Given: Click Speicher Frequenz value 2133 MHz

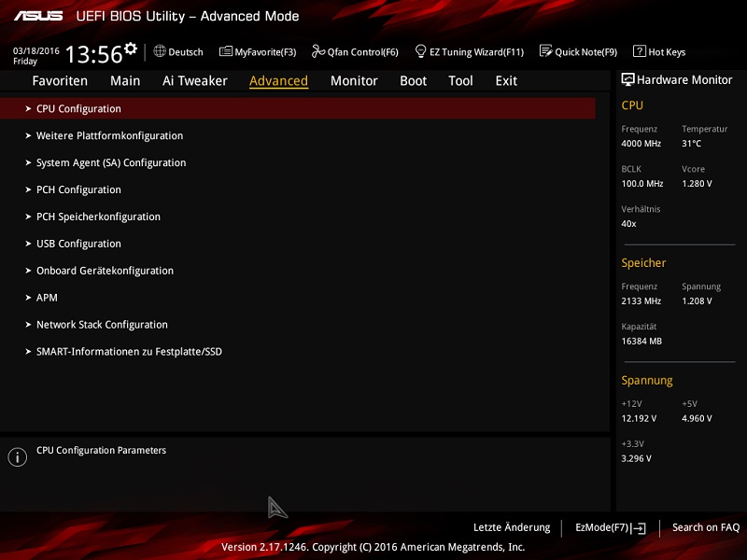Looking at the screenshot, I should click(x=641, y=301).
